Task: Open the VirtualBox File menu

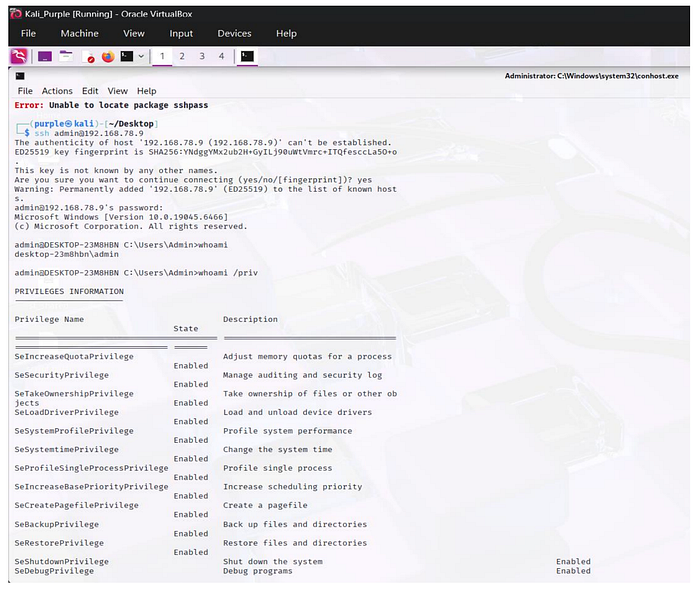Action: 28,33
